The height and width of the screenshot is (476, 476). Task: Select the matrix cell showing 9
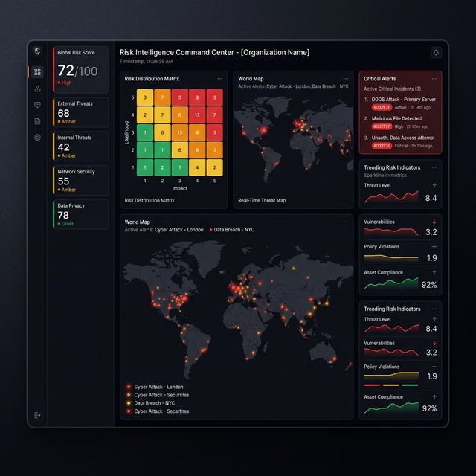point(197,150)
